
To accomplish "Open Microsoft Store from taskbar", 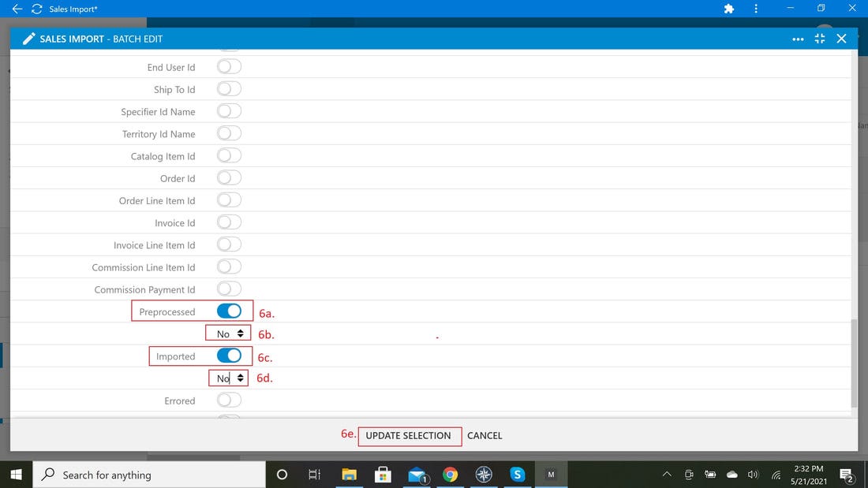I will (383, 475).
